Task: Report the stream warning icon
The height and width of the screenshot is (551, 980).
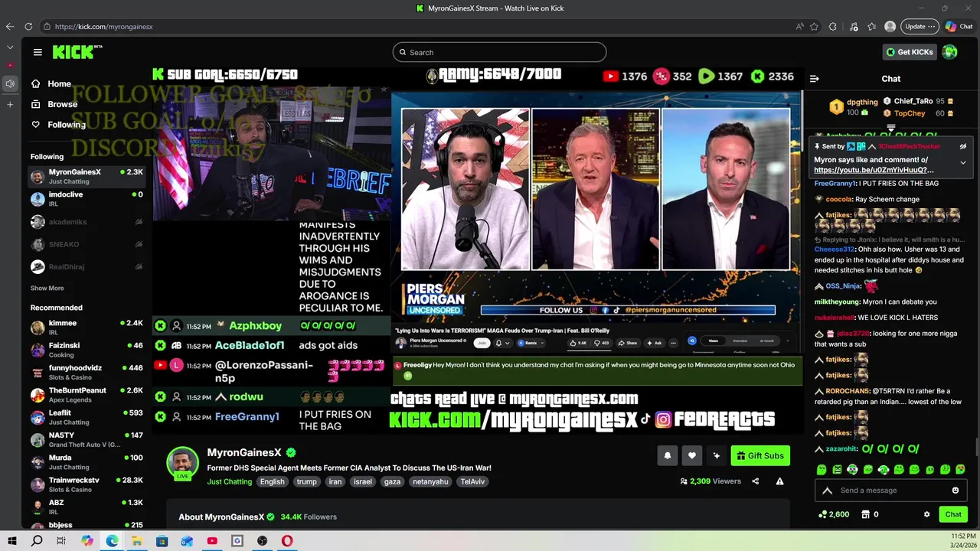Action: tap(779, 481)
